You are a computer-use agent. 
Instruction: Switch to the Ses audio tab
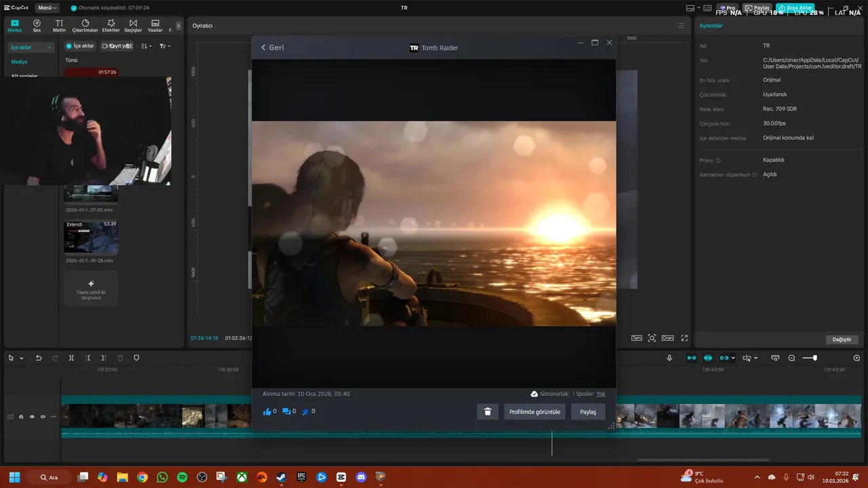pyautogui.click(x=37, y=26)
